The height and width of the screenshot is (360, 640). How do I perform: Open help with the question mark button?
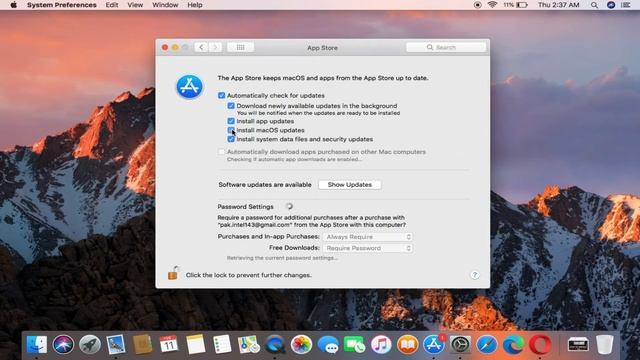475,275
